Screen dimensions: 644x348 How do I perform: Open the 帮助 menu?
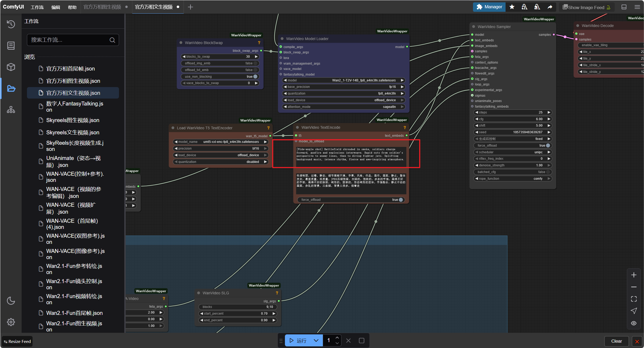click(x=72, y=7)
